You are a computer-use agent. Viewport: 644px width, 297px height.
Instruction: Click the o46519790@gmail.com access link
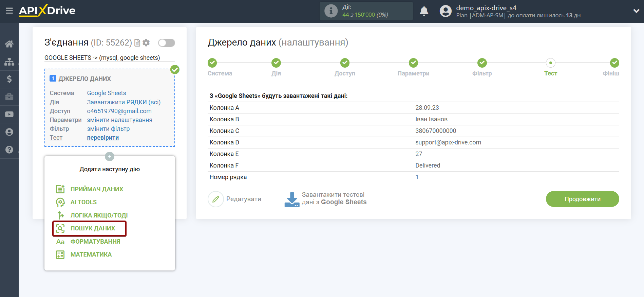tap(119, 111)
